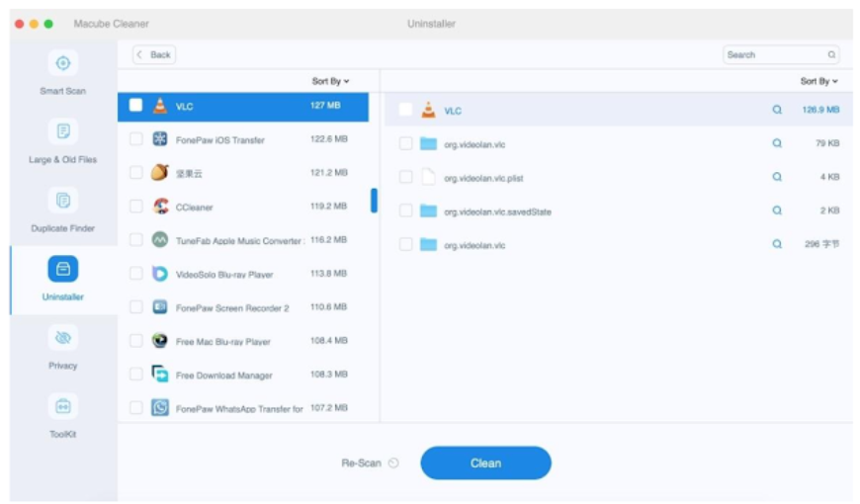The height and width of the screenshot is (504, 860).
Task: Click into the Search field
Action: 781,54
